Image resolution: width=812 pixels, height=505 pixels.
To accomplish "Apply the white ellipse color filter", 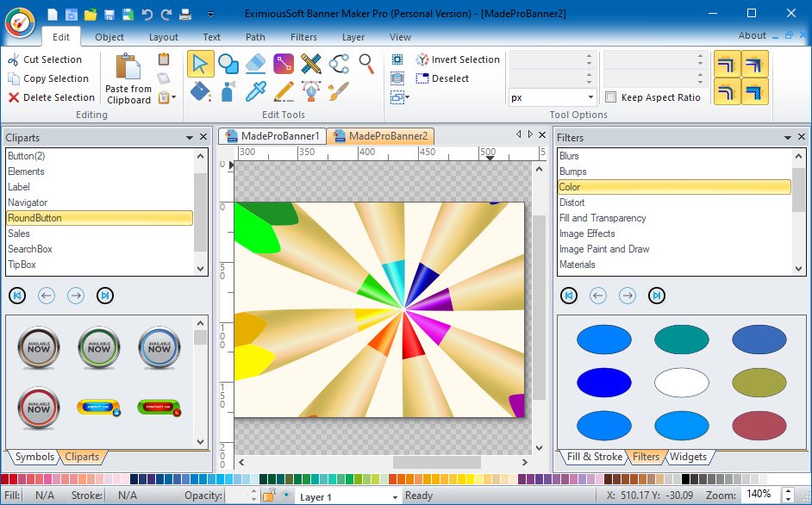I will coord(682,383).
